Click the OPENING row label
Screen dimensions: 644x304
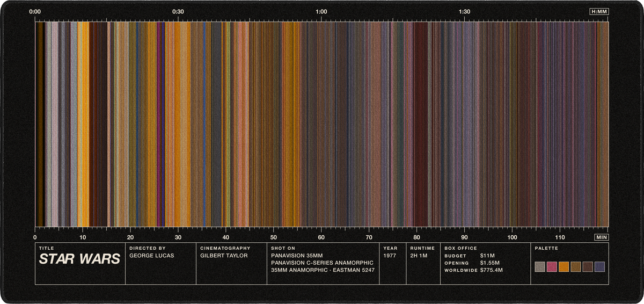coord(457,263)
